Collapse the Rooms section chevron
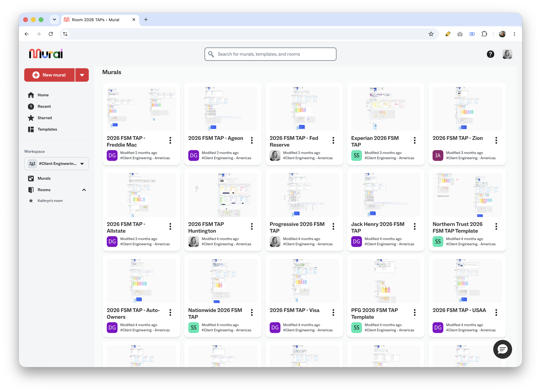This screenshot has width=541, height=392. pos(84,190)
